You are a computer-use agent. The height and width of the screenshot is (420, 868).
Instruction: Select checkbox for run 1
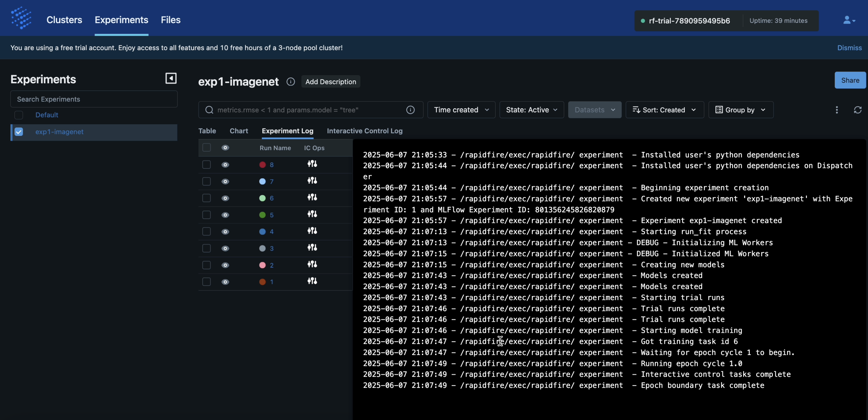click(x=207, y=281)
